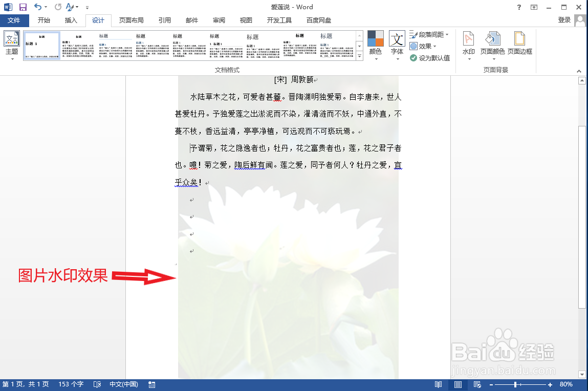Click the Undo arrow icon
Image resolution: width=588 pixels, height=391 pixels.
point(37,7)
